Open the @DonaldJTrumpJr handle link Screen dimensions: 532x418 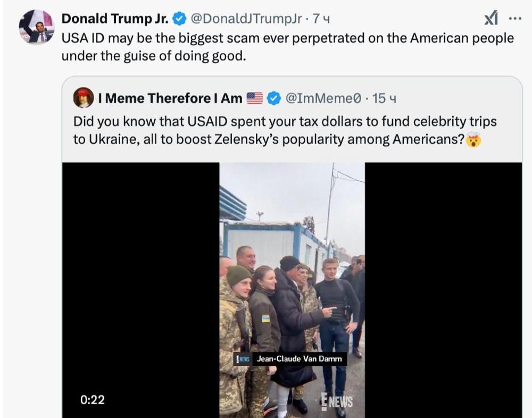pos(246,19)
